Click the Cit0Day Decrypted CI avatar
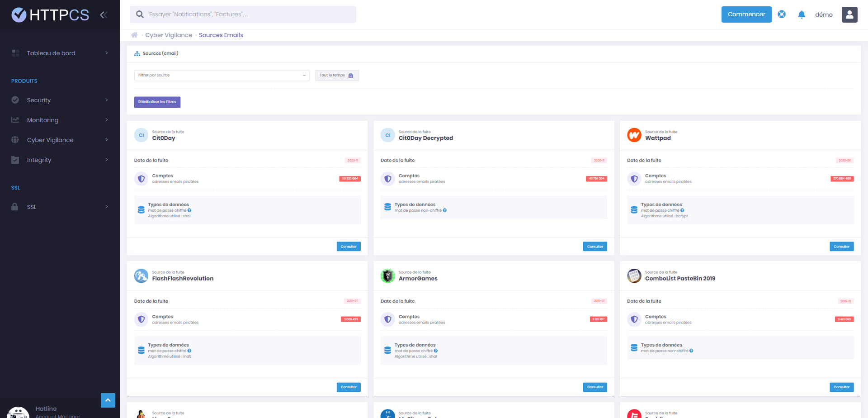868x418 pixels. 387,135
